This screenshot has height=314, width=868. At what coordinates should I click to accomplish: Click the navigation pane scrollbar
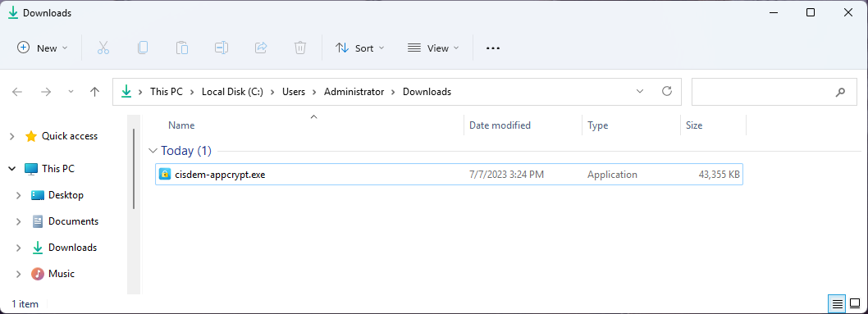click(134, 169)
